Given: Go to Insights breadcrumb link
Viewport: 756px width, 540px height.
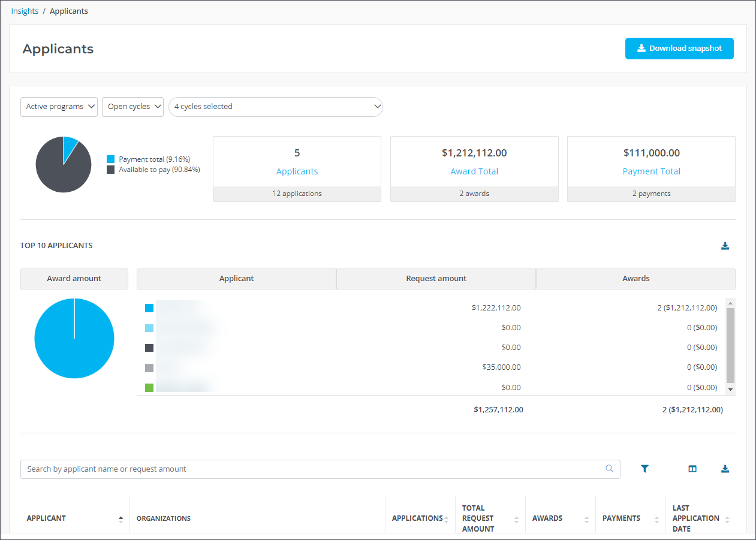Looking at the screenshot, I should coord(25,11).
